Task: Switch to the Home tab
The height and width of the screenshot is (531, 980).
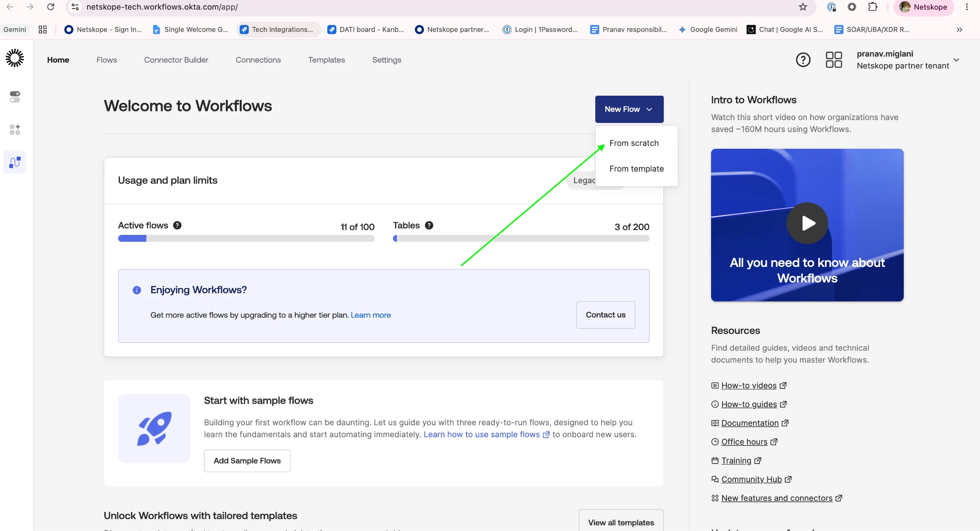Action: (x=58, y=60)
